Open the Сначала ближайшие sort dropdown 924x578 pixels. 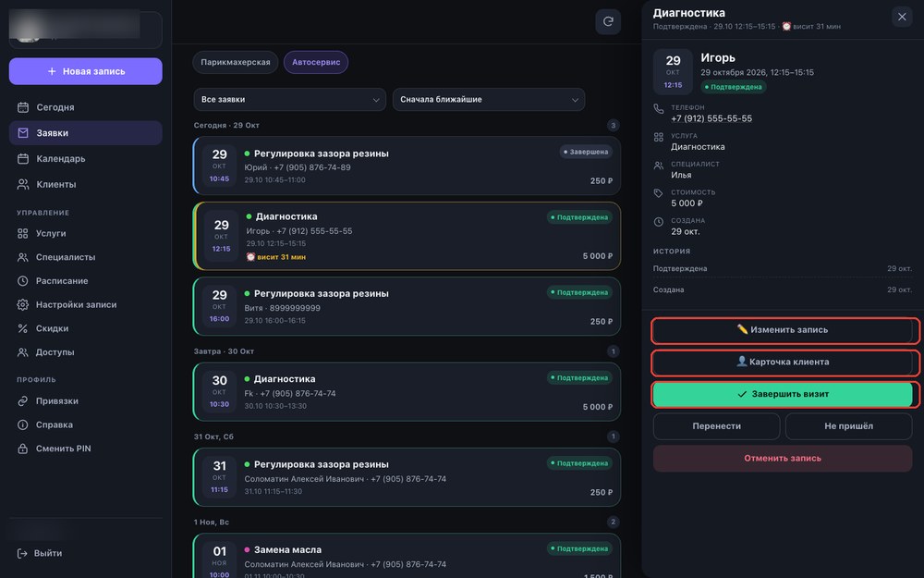(489, 100)
